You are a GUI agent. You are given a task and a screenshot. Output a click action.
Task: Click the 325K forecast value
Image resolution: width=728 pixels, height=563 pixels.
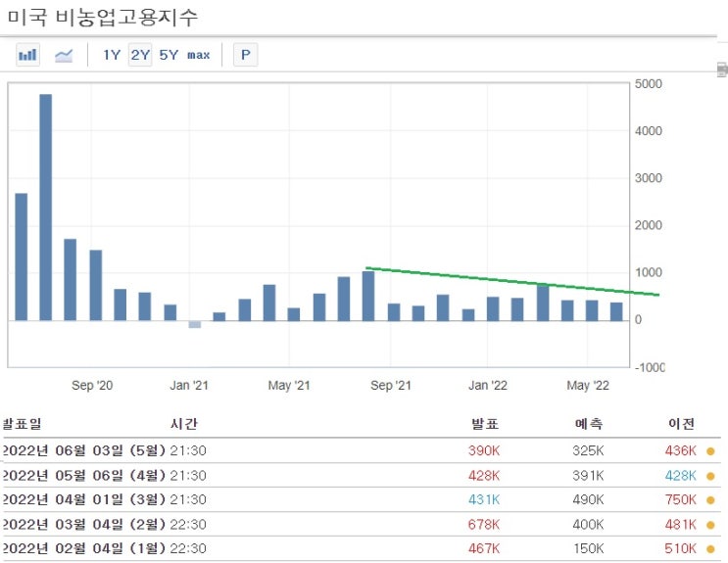tap(588, 450)
